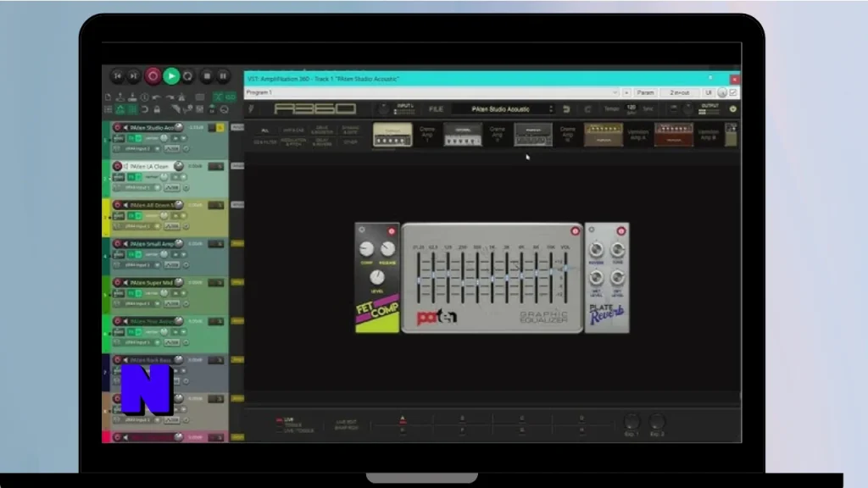
Task: Open the 2 in-out routing button
Action: (x=680, y=93)
